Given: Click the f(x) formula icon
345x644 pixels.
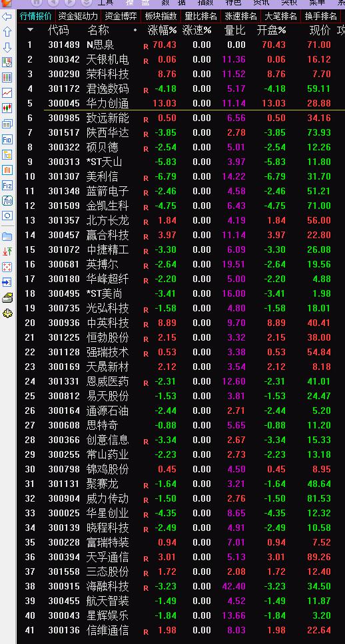Looking at the screenshot, I should pos(7,200).
